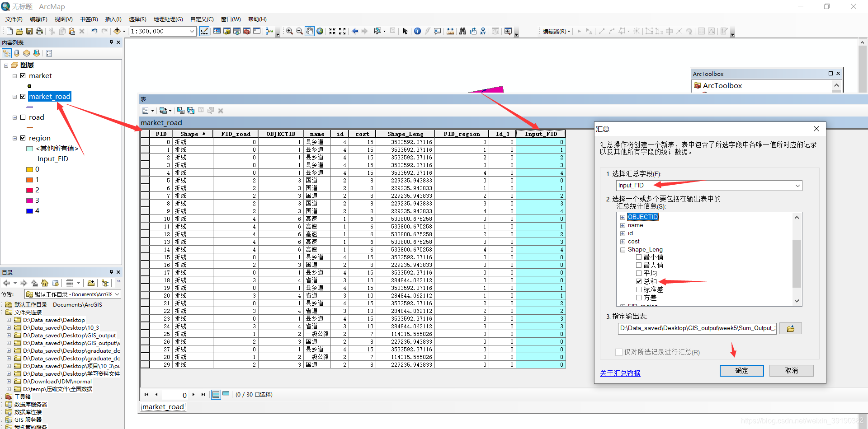Open the 文件(F) menu
868x429 pixels.
click(14, 19)
